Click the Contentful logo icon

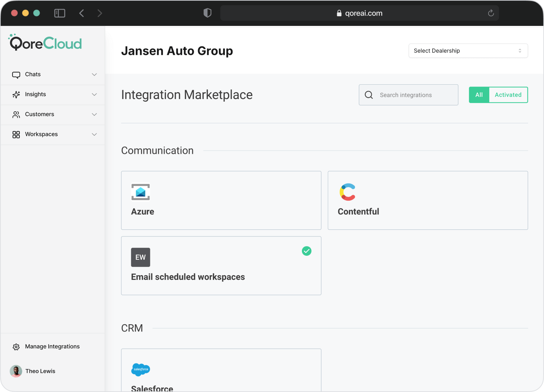(347, 192)
